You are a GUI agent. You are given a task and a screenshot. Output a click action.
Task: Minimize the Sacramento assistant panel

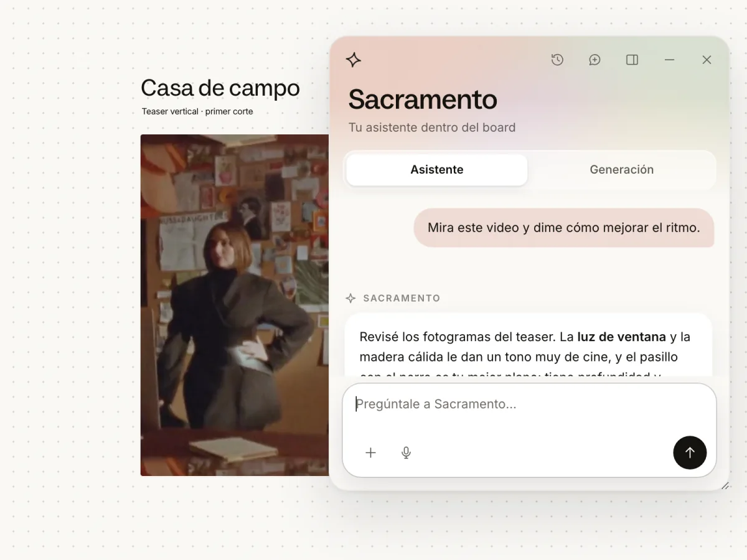pyautogui.click(x=669, y=60)
